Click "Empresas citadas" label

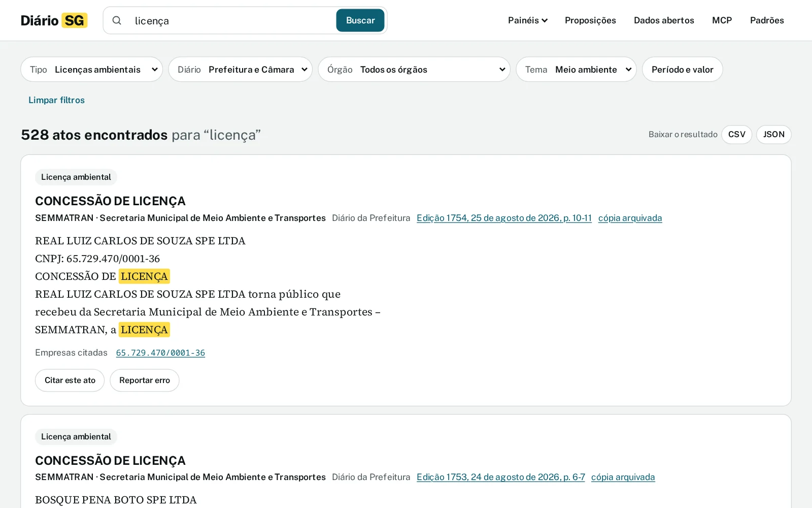pyautogui.click(x=71, y=353)
